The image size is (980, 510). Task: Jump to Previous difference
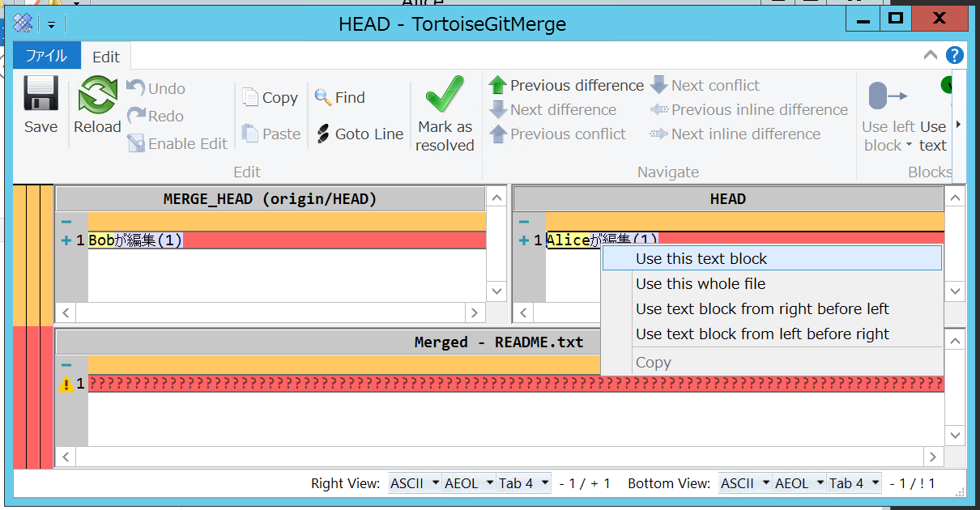click(566, 85)
